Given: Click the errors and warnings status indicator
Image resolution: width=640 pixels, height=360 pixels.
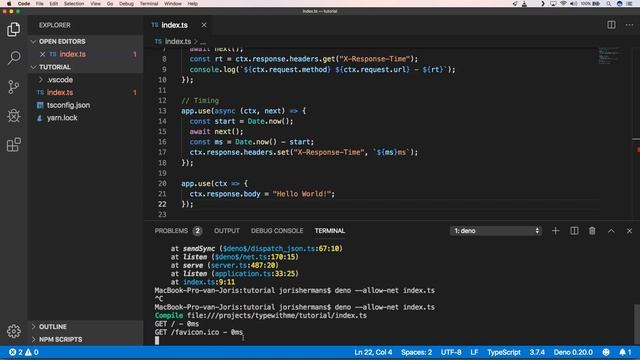Looking at the screenshot, I should pos(24,352).
